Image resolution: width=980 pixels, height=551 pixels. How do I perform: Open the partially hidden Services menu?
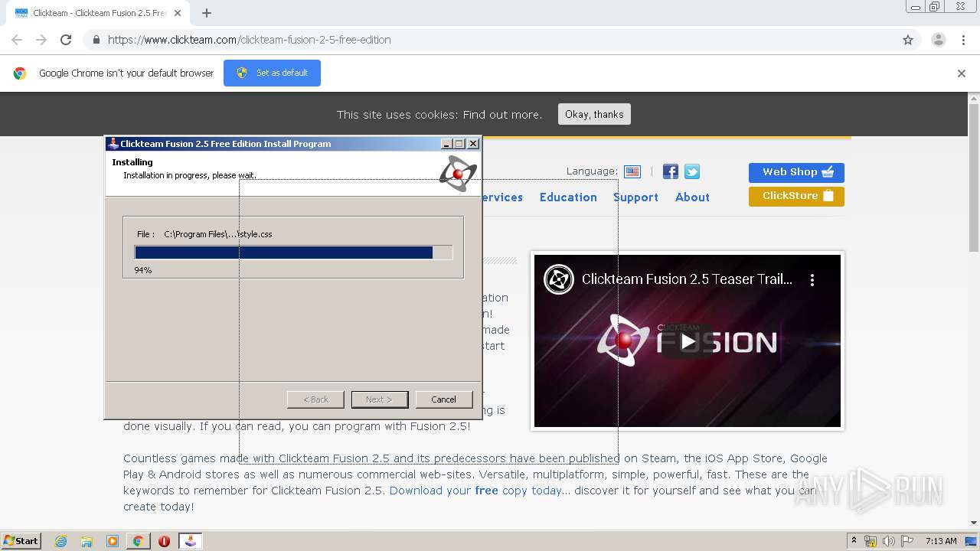[x=502, y=197]
